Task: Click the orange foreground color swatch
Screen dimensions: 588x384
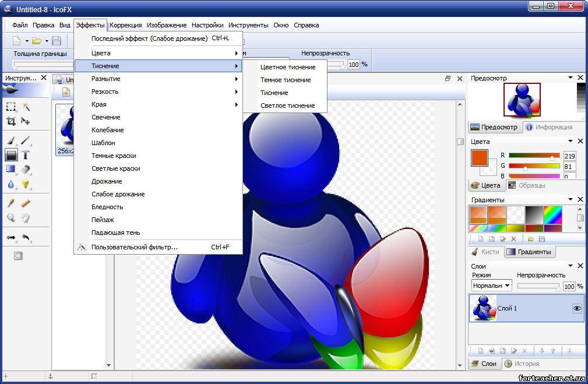Action: [479, 158]
